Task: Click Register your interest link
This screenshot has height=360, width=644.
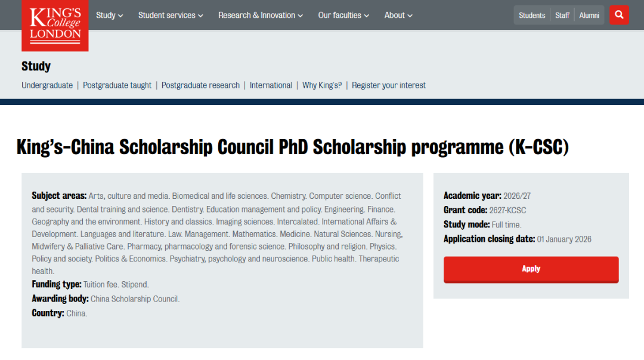Action: pos(389,85)
